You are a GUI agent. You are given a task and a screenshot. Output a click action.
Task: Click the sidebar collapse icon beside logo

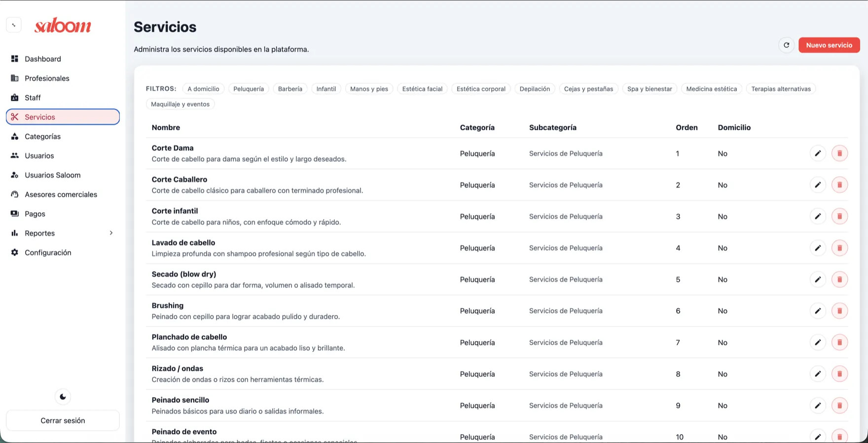[14, 25]
